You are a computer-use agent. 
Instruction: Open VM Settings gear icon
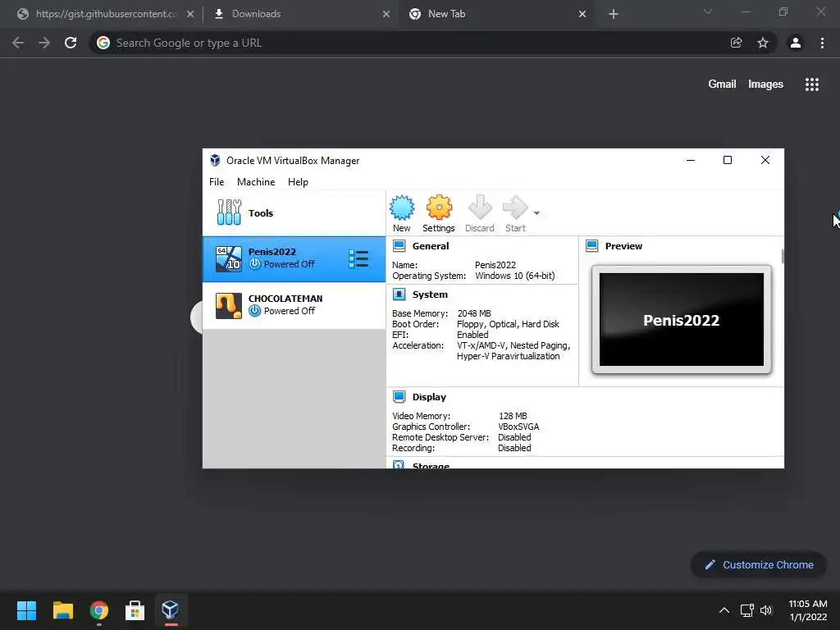[439, 208]
